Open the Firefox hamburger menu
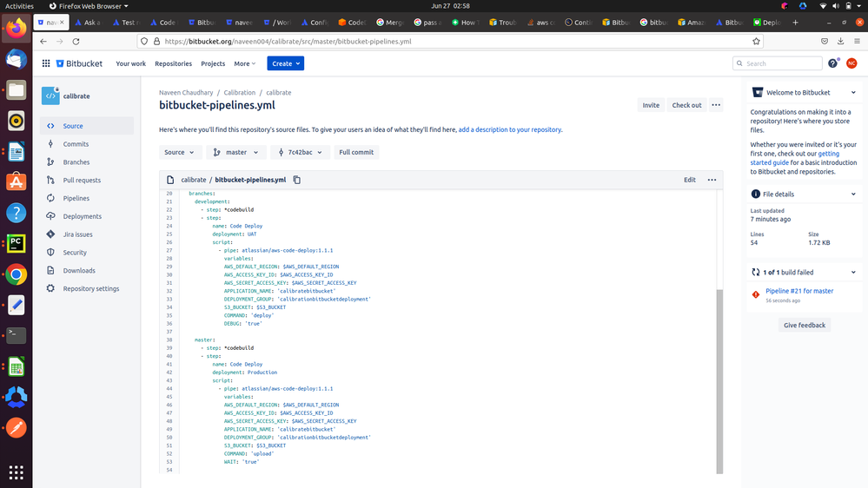Screen dimensions: 868x488 click(857, 42)
